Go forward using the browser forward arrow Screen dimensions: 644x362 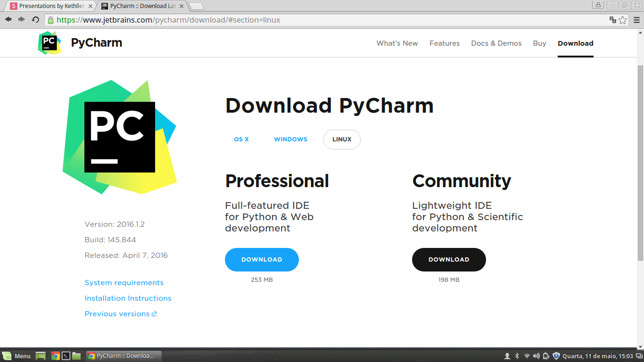tap(21, 19)
